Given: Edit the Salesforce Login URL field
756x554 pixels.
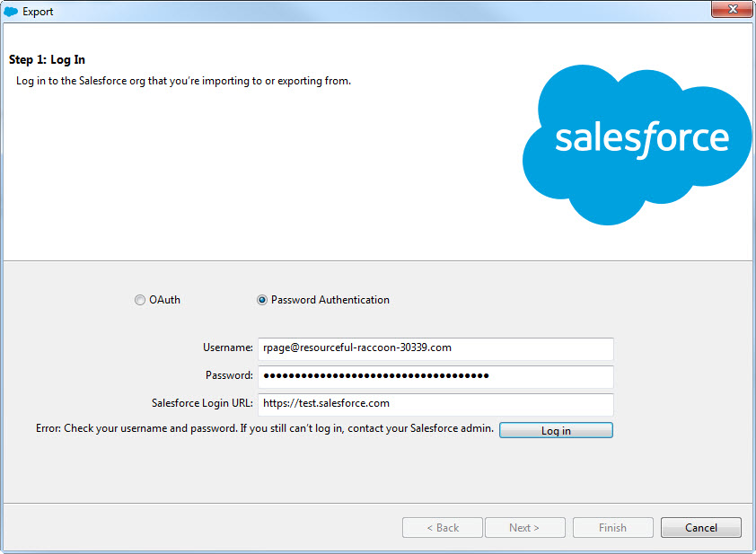Looking at the screenshot, I should click(x=435, y=404).
